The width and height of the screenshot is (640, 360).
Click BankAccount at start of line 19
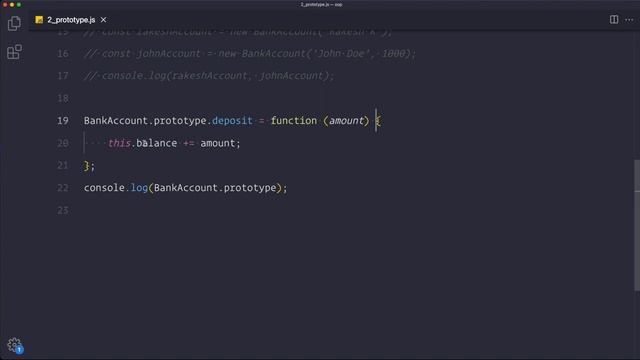click(x=116, y=121)
